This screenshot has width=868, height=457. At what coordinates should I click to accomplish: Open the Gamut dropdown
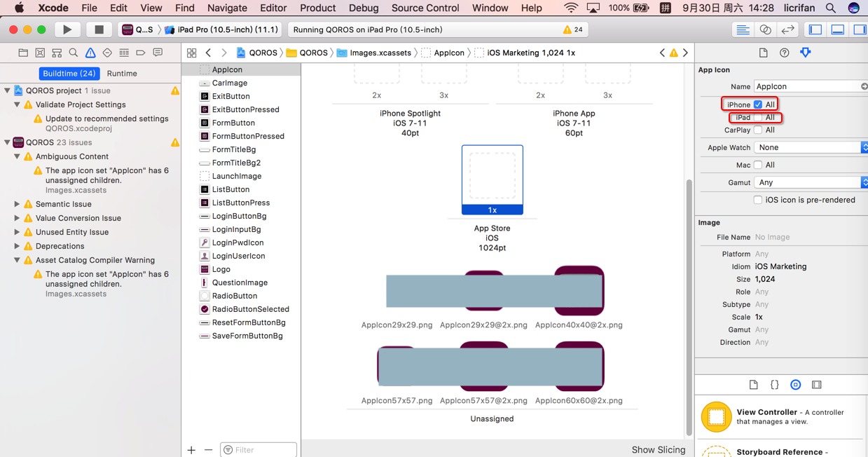pyautogui.click(x=811, y=182)
